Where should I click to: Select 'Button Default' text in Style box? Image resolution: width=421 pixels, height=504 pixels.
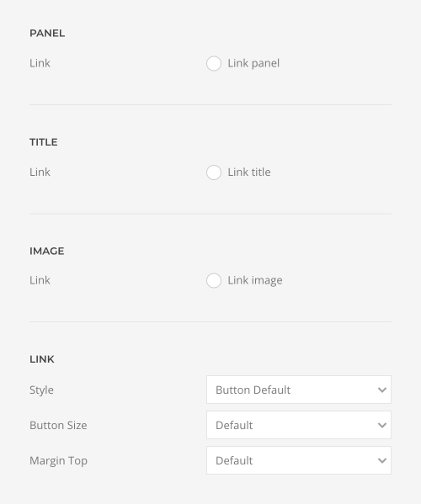pos(253,390)
